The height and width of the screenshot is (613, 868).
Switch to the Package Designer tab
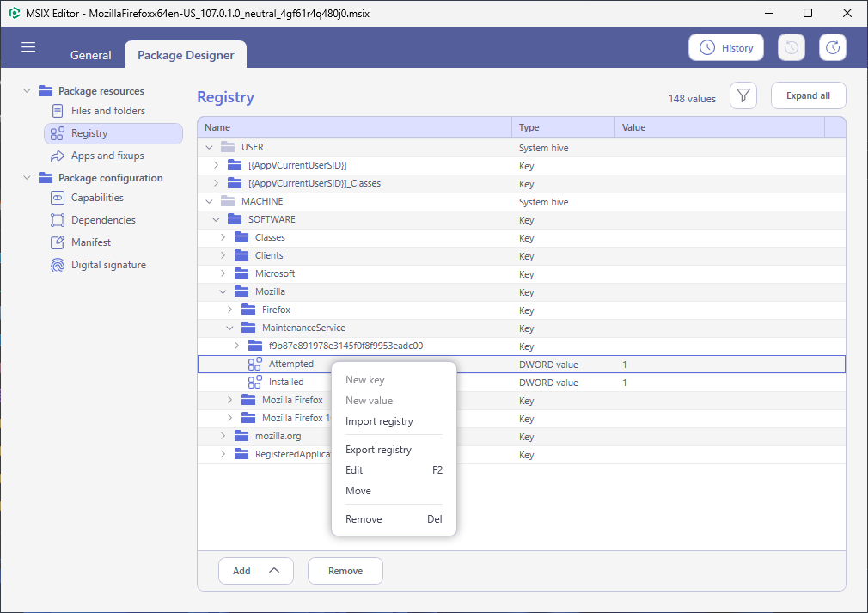coord(186,55)
